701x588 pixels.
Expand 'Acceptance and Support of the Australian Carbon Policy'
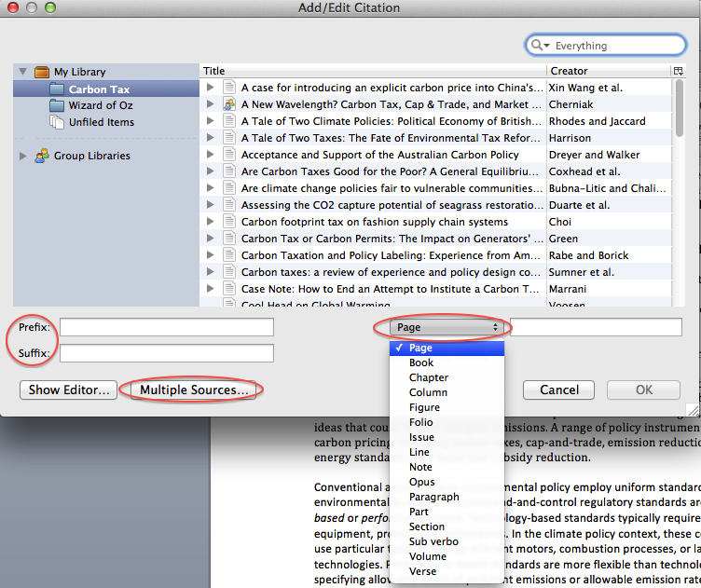[x=210, y=154]
